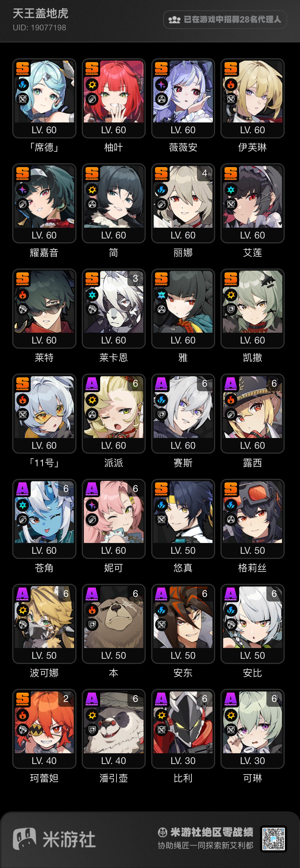The width and height of the screenshot is (300, 868).
Task: Click the S rank badge on 「席德」
Action: [22, 69]
